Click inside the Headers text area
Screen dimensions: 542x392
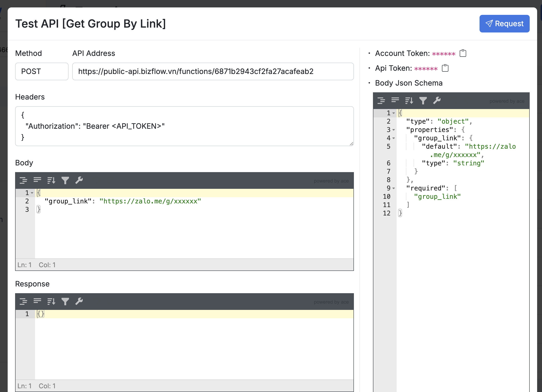184,126
